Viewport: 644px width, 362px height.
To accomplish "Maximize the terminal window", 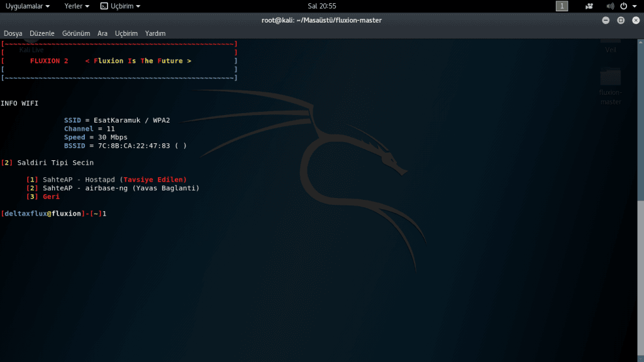I will click(x=621, y=20).
